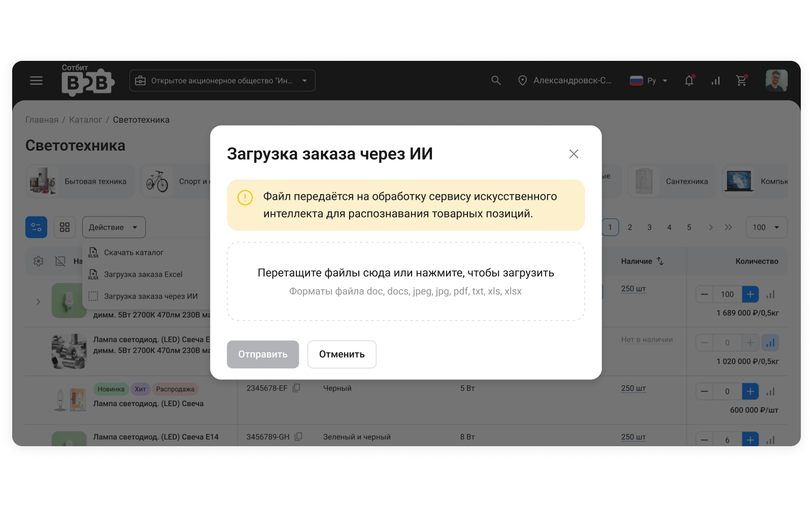
Task: Increase quantity in the 100 row
Action: click(x=751, y=294)
